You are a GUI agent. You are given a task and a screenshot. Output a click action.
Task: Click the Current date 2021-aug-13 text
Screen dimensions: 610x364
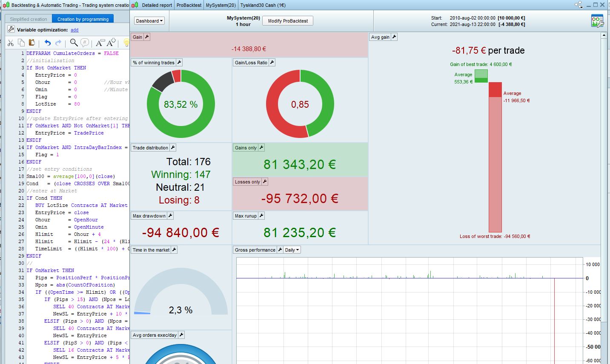(x=473, y=25)
